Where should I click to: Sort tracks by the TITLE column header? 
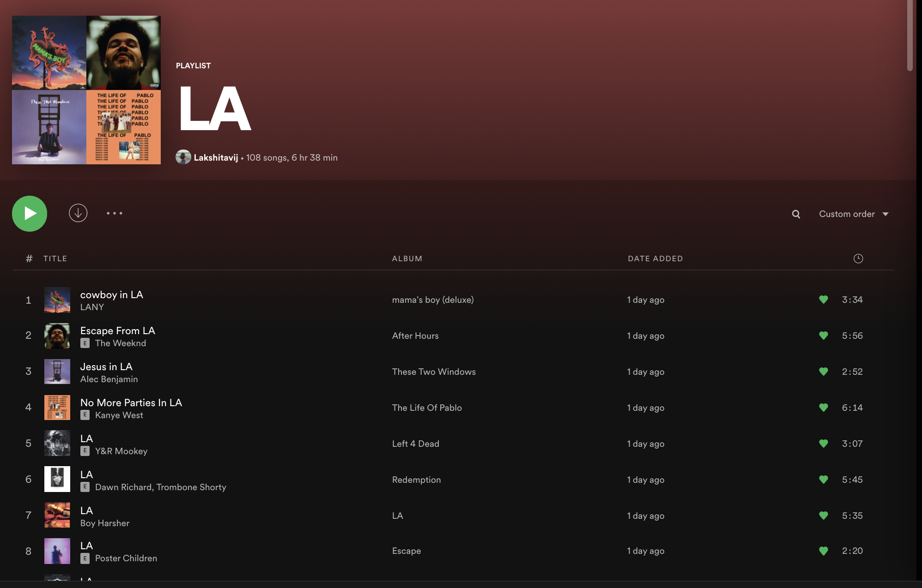(x=55, y=258)
